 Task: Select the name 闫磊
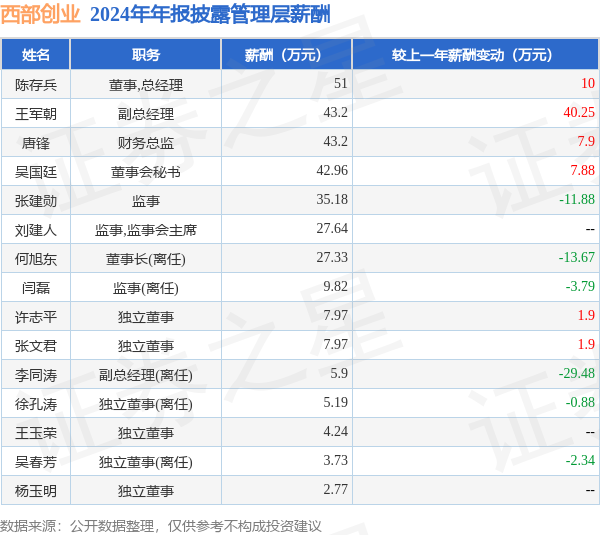pyautogui.click(x=36, y=288)
